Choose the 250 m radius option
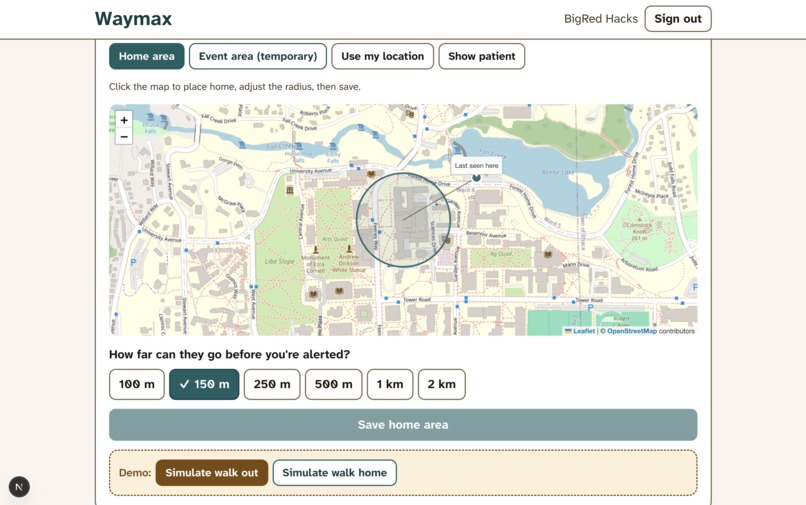This screenshot has height=505, width=806. 272,384
